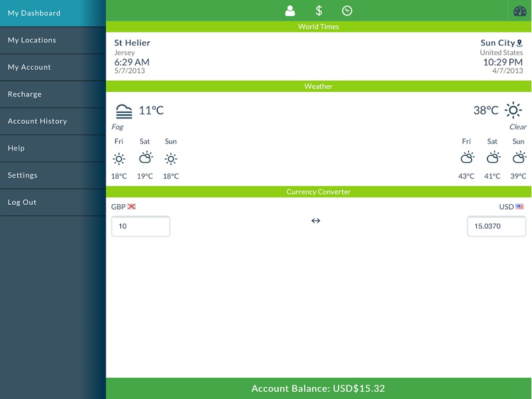Tap the Fog condition label

[118, 127]
